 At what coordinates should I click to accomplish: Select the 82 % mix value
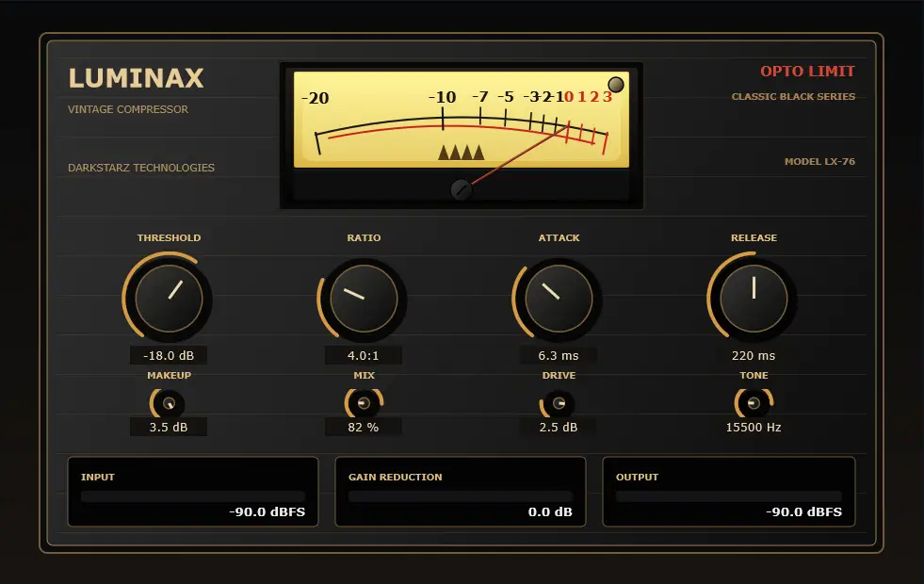tap(364, 428)
